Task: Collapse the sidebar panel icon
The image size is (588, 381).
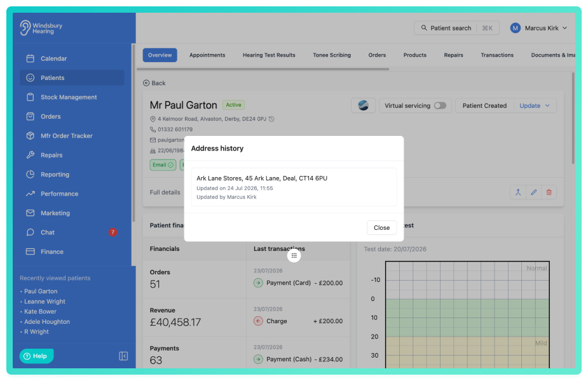Action: pyautogui.click(x=123, y=356)
